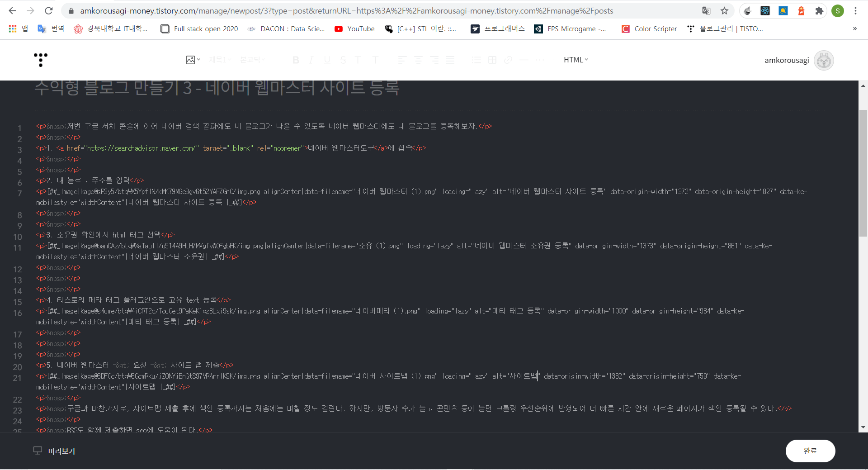Open the DACON Data Science bookmark

tap(286, 29)
